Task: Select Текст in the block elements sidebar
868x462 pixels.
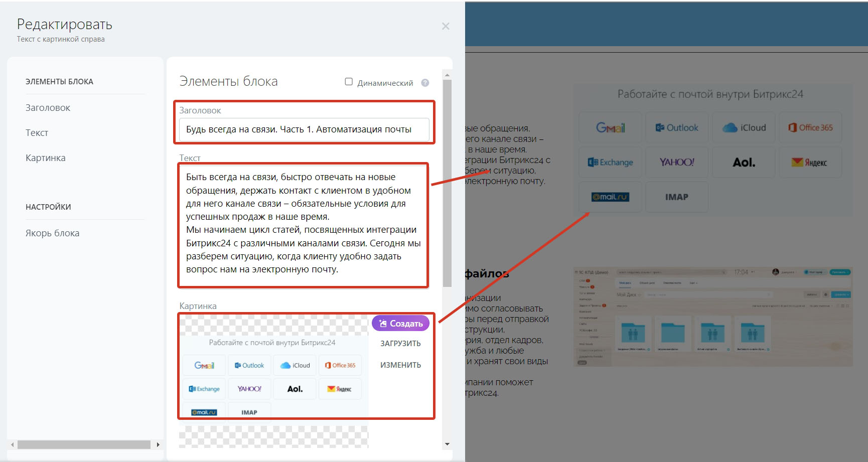Action: (x=37, y=133)
